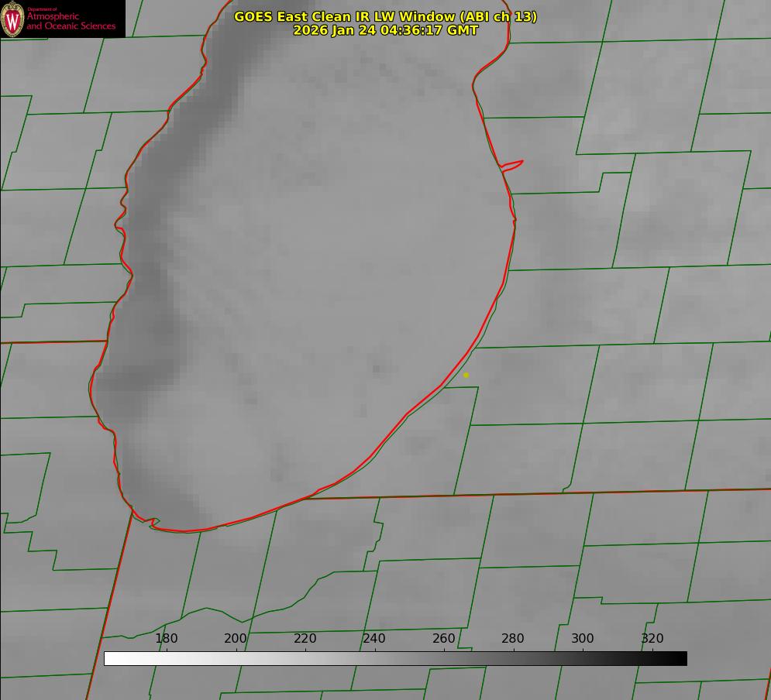Viewport: 771px width, 700px height.
Task: Click the yellow dot marker near the lake shore
Action: [466, 375]
